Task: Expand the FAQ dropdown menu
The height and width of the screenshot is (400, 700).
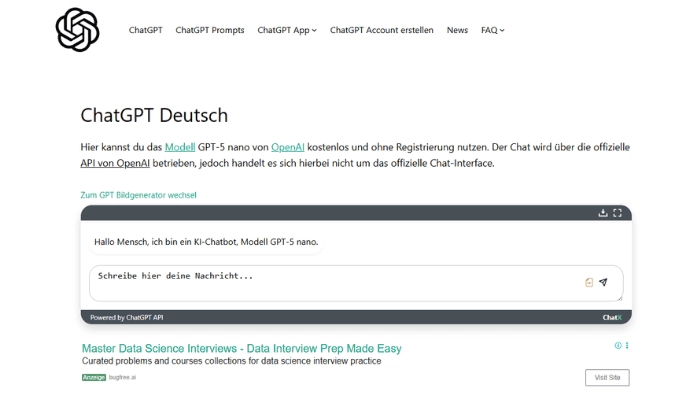Action: tap(492, 30)
